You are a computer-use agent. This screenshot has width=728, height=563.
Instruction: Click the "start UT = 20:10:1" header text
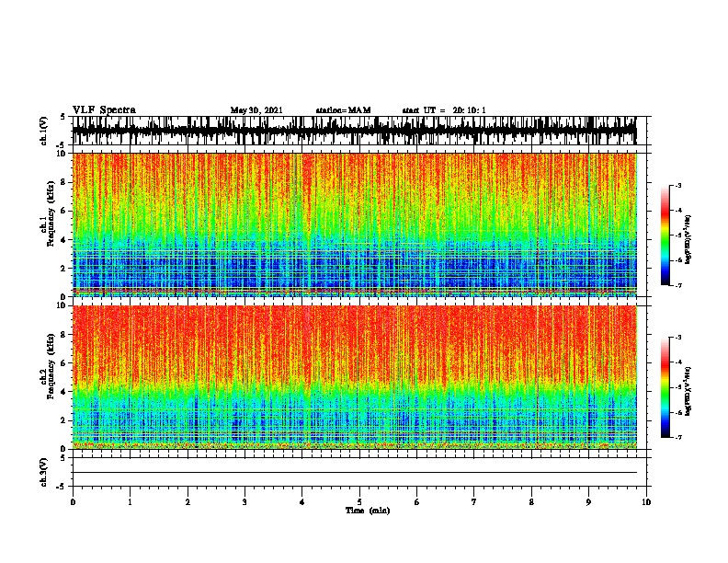pos(444,110)
